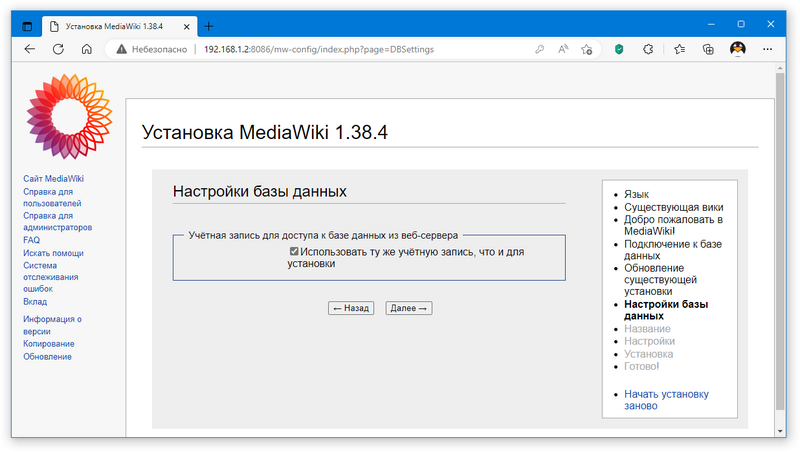Open the Вклад link

[x=35, y=302]
